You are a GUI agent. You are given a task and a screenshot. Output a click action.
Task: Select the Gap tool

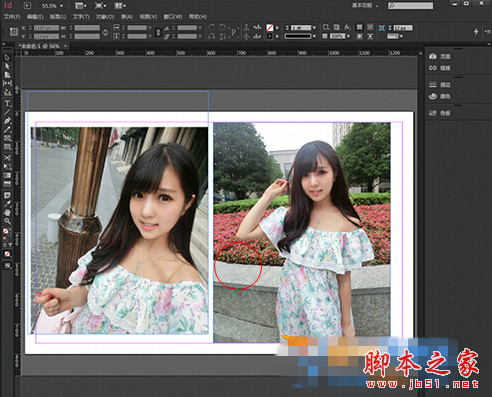[x=7, y=83]
